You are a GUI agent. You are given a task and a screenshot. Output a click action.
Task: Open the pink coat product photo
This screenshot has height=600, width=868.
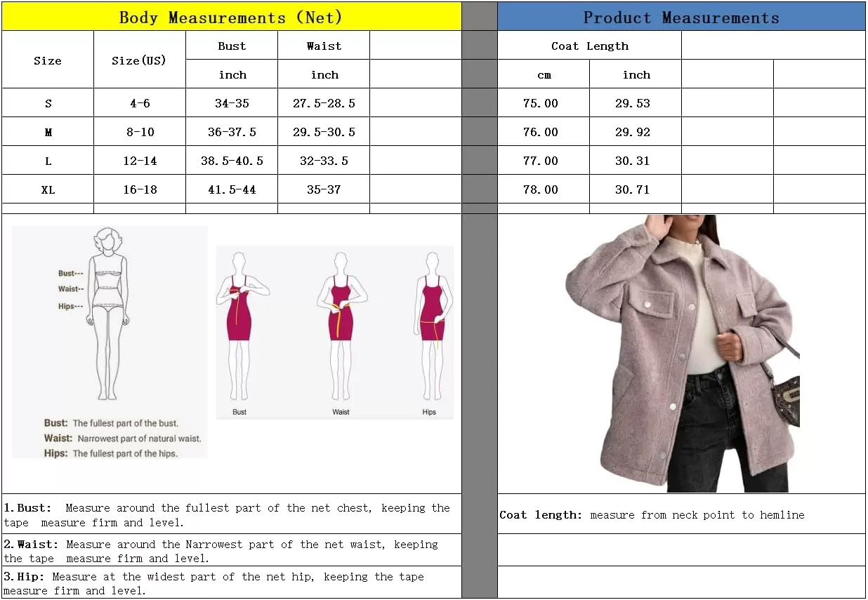(x=683, y=354)
